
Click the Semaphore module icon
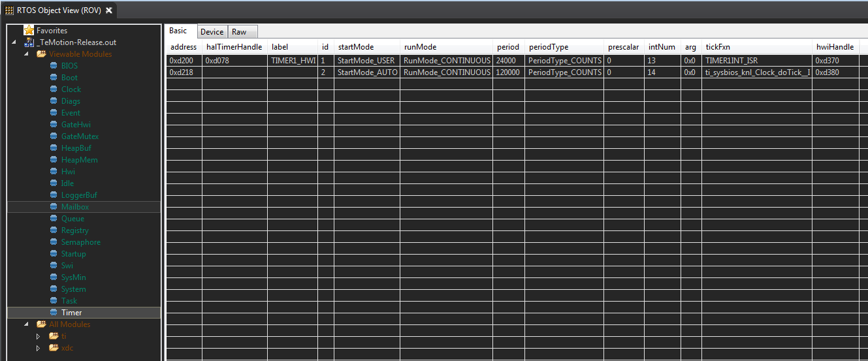(54, 242)
